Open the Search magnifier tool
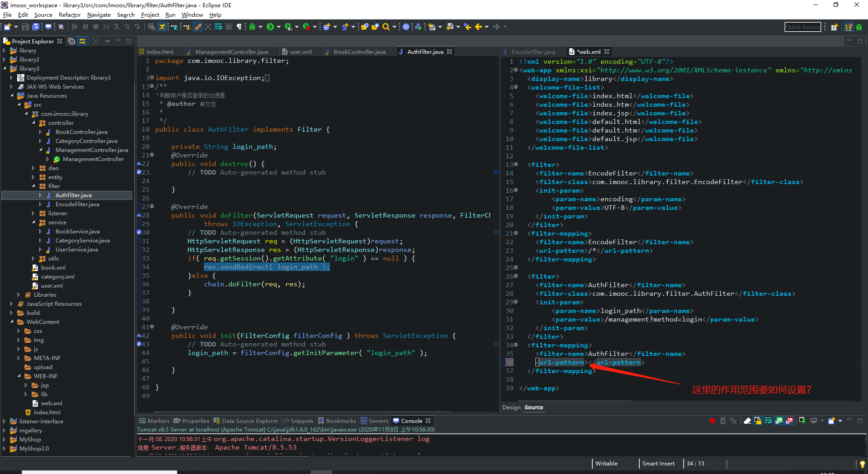The height and width of the screenshot is (474, 868). pyautogui.click(x=386, y=27)
